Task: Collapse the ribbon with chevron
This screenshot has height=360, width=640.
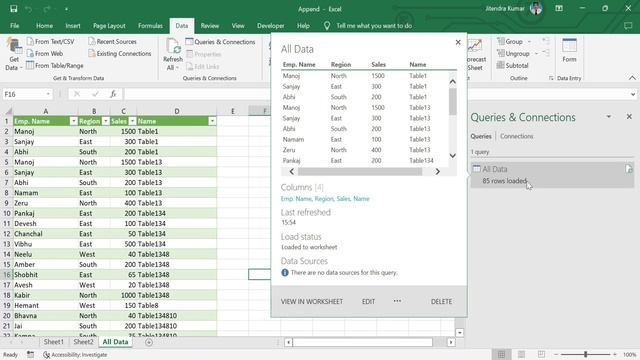Action: 632,78
